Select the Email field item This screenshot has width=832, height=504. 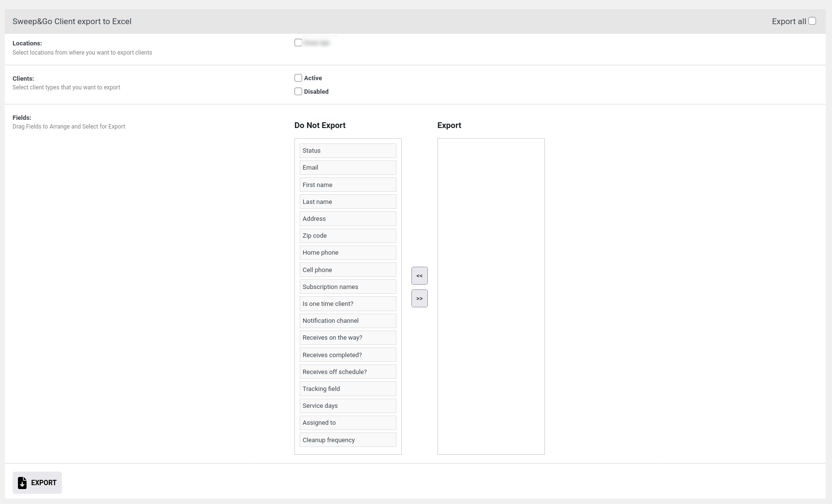click(348, 168)
